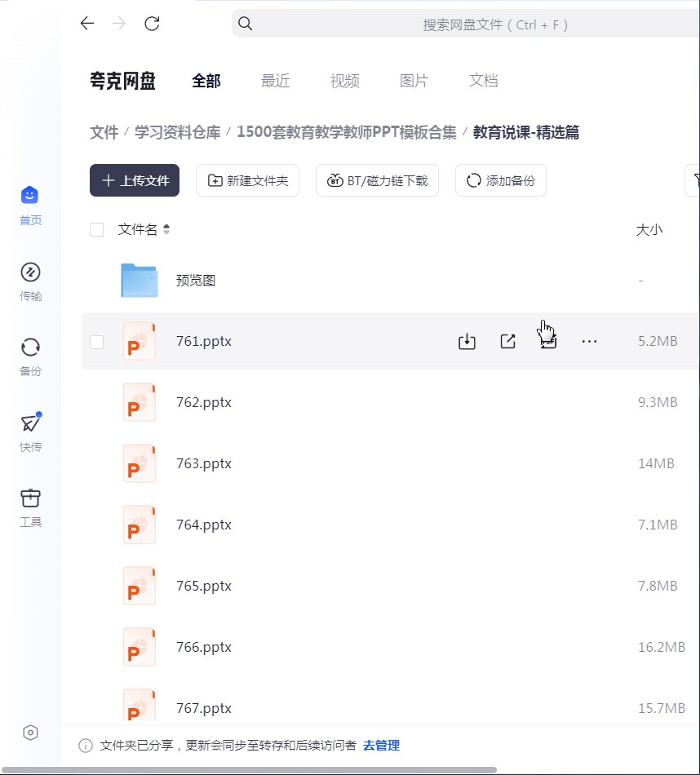Share 761.pptx with the share icon

[x=507, y=341]
